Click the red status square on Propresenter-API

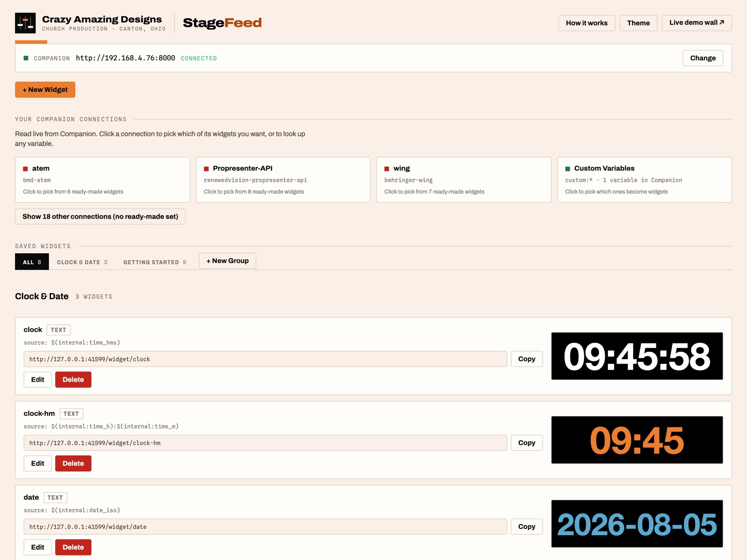click(206, 169)
